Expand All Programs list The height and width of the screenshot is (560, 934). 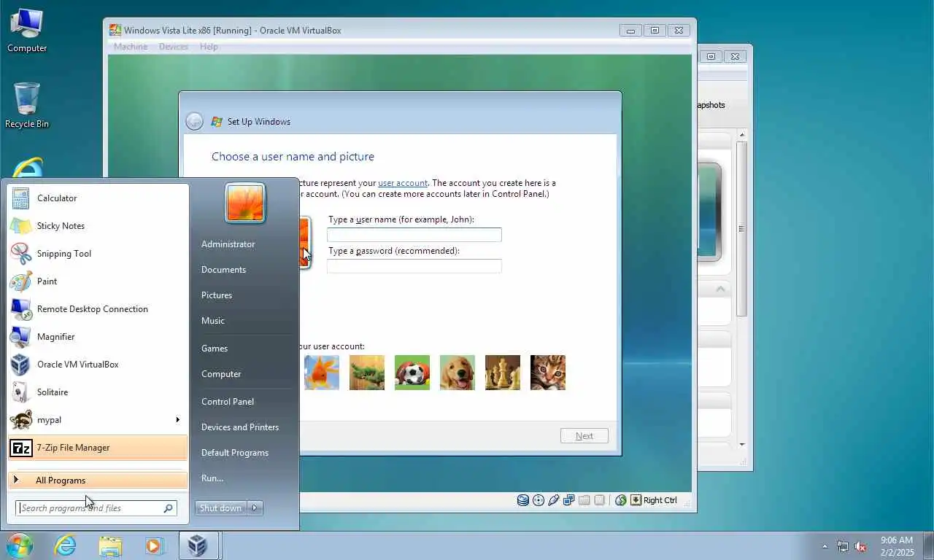[98, 481]
